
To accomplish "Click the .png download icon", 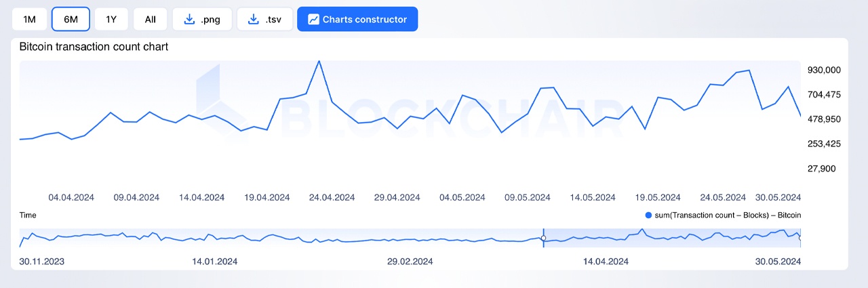I will point(189,19).
